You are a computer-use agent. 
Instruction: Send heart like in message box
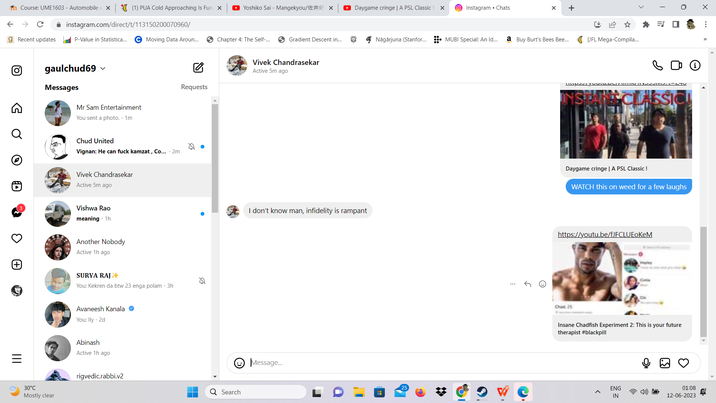(684, 363)
